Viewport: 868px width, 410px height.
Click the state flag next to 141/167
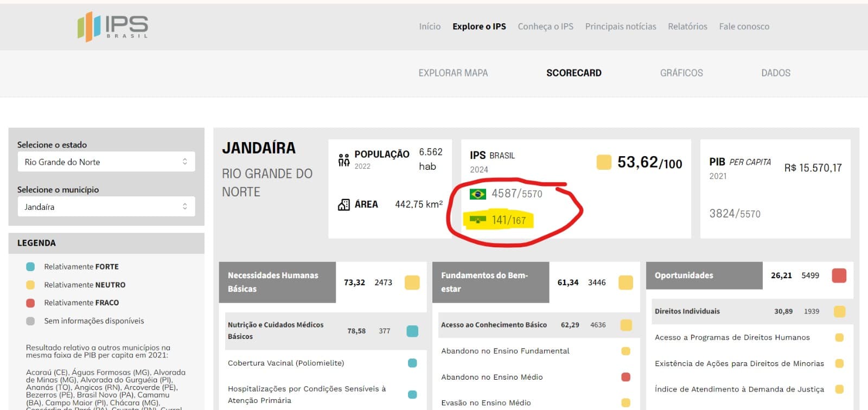[x=478, y=220]
